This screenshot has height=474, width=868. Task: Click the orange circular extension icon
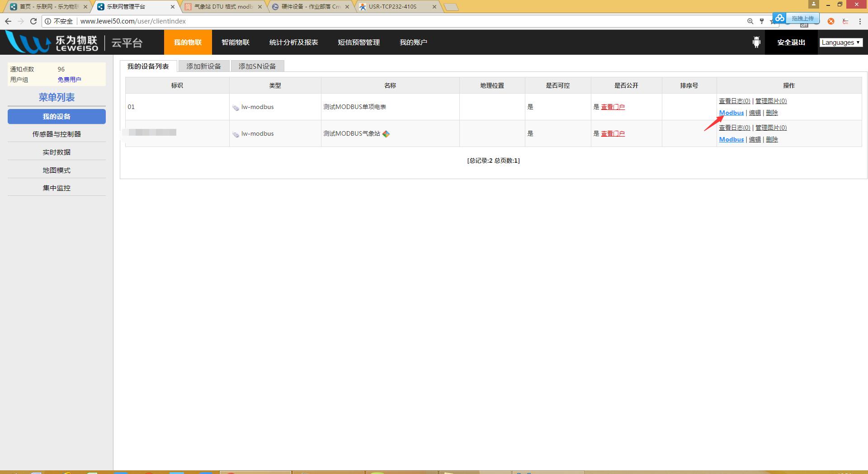(x=831, y=21)
